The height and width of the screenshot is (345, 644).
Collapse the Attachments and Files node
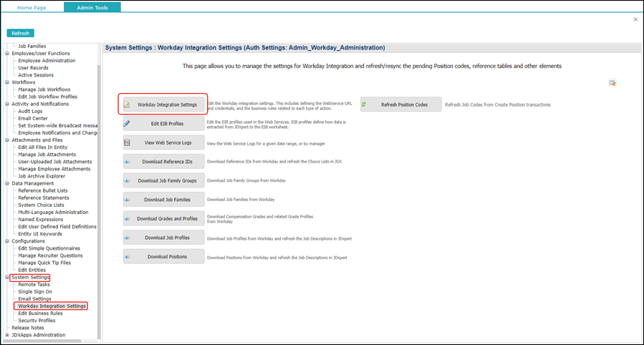7,140
